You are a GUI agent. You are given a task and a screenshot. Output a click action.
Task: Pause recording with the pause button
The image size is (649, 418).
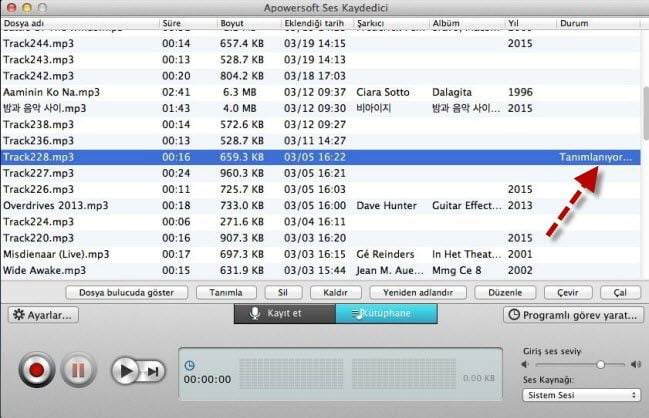point(78,370)
